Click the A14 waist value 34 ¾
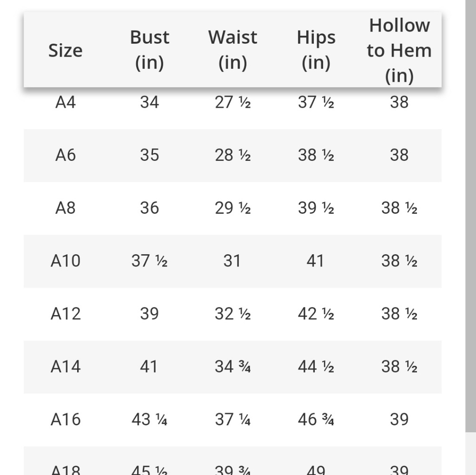476x475 pixels. [x=233, y=366]
